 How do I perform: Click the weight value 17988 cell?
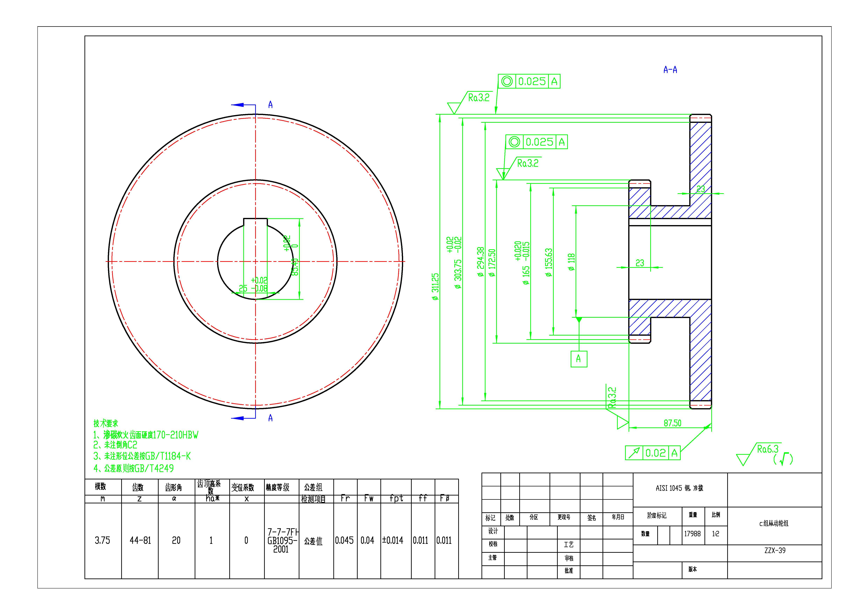pyautogui.click(x=692, y=534)
